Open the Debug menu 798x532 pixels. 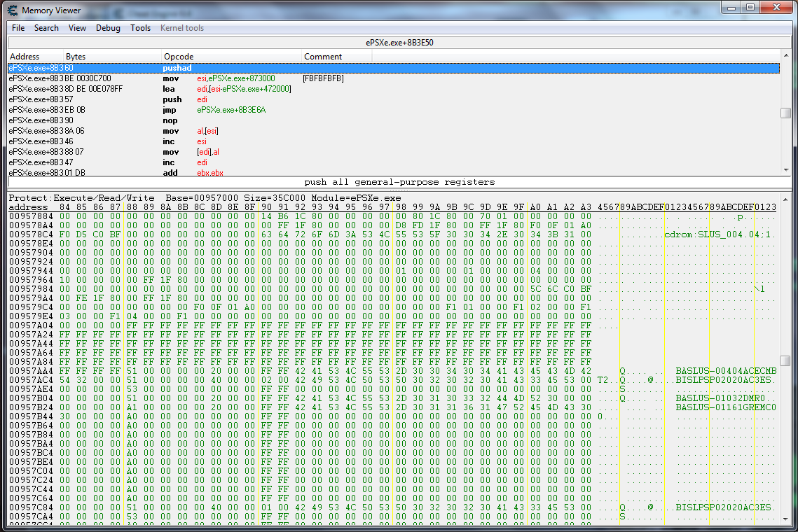pyautogui.click(x=108, y=28)
